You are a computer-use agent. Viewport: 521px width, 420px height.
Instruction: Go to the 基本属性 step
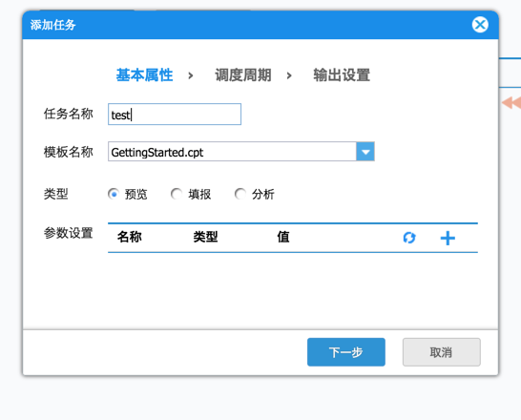tap(144, 75)
